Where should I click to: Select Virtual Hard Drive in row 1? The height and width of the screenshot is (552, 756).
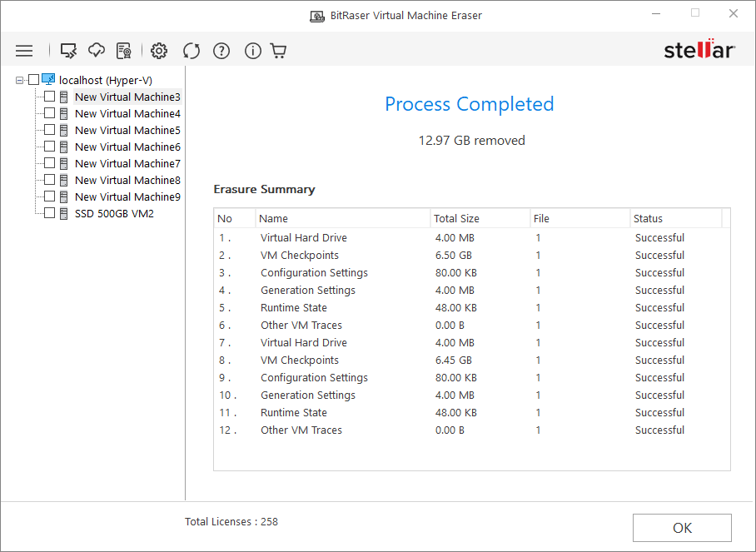[304, 237]
